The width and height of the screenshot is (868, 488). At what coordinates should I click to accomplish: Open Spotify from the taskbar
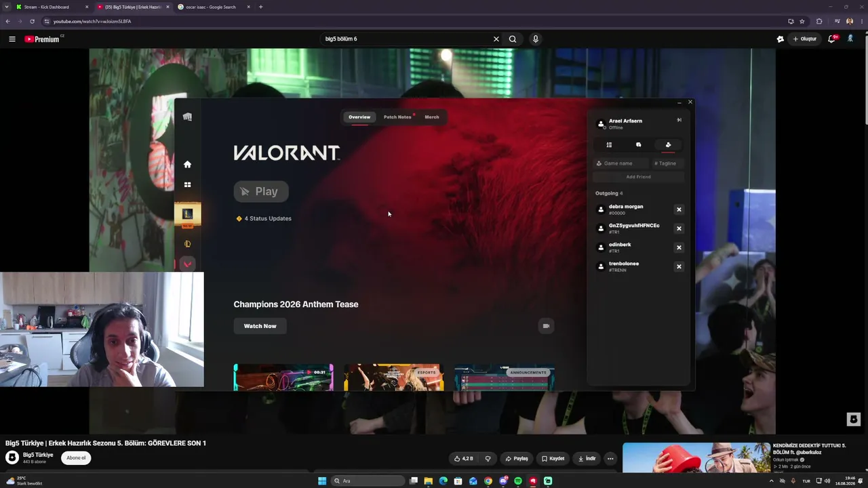tap(518, 481)
